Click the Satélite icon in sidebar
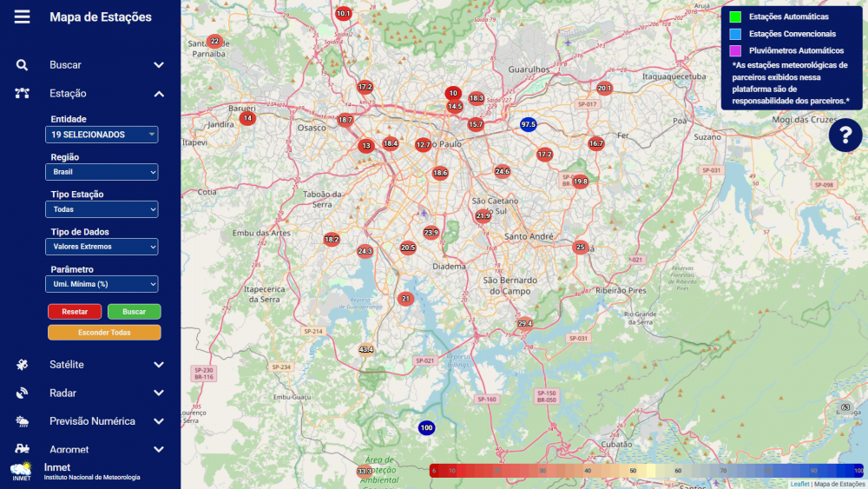868x489 pixels. tap(22, 365)
